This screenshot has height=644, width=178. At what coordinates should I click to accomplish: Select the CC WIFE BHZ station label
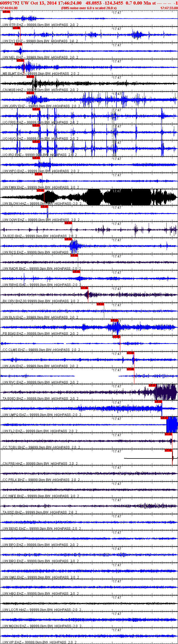[13, 496]
